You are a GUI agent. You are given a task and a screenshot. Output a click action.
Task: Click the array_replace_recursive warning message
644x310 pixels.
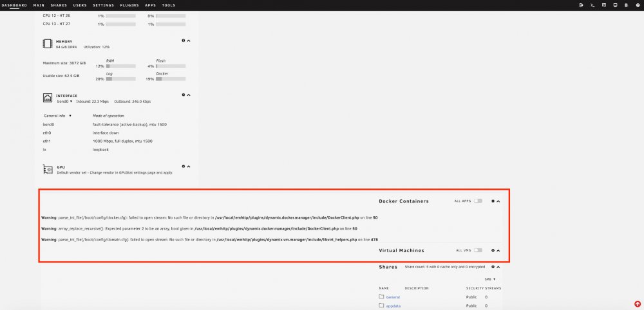199,228
